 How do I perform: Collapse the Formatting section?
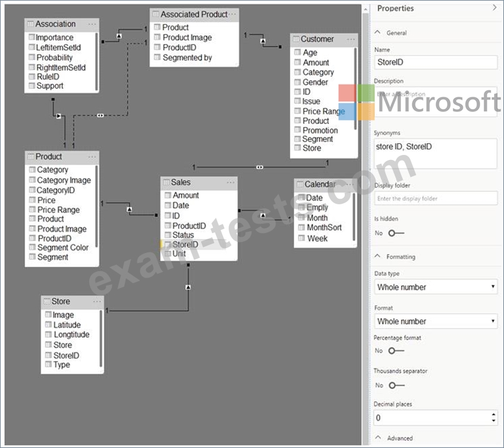coord(377,257)
